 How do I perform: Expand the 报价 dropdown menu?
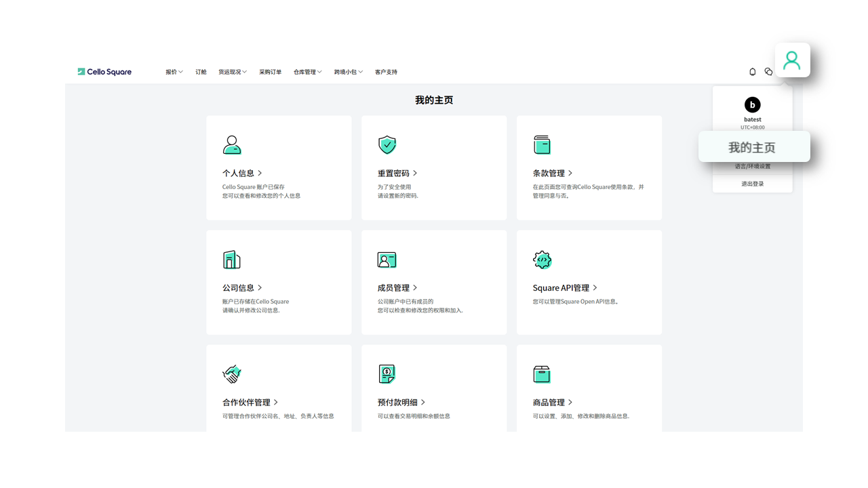tap(174, 71)
